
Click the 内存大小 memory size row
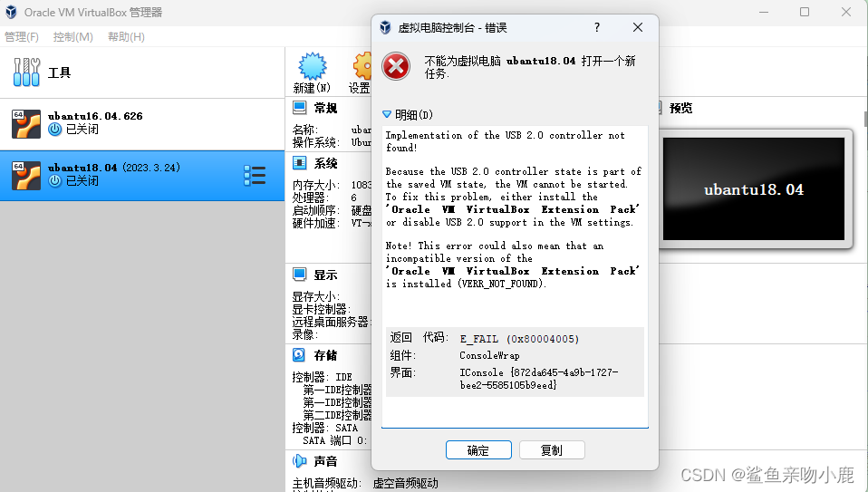coord(333,184)
